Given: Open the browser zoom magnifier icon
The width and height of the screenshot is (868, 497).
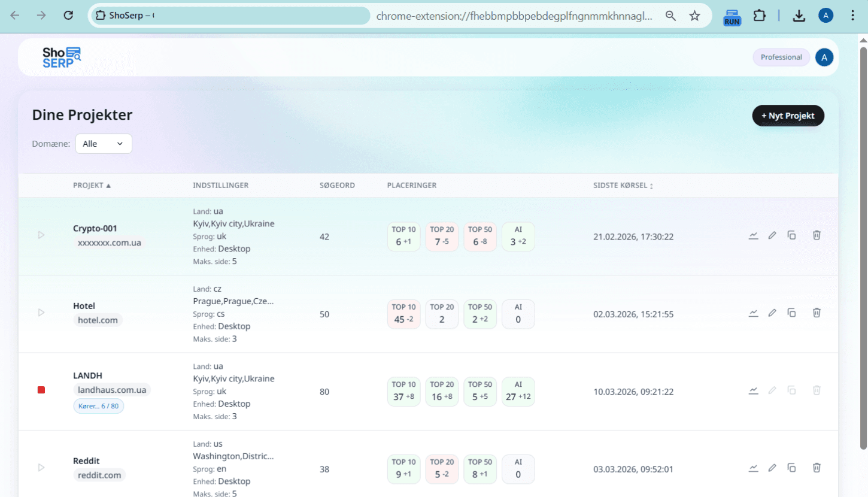Looking at the screenshot, I should (x=670, y=16).
